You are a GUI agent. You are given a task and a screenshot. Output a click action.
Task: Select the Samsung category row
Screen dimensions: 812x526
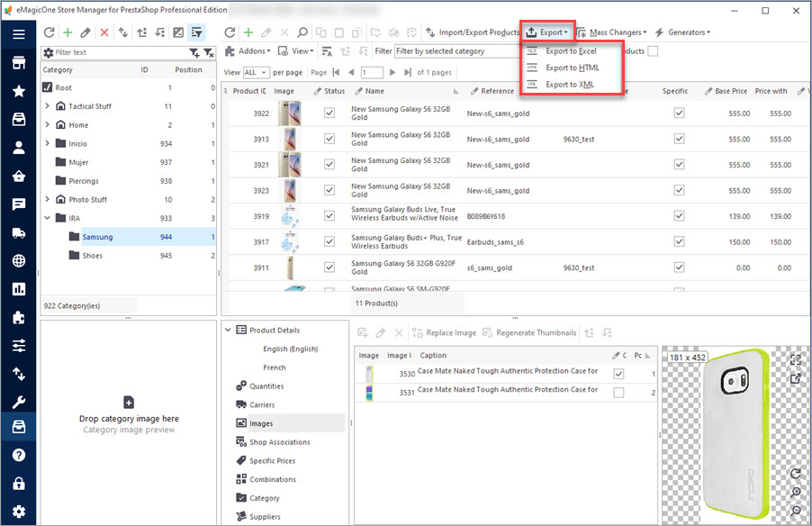129,237
